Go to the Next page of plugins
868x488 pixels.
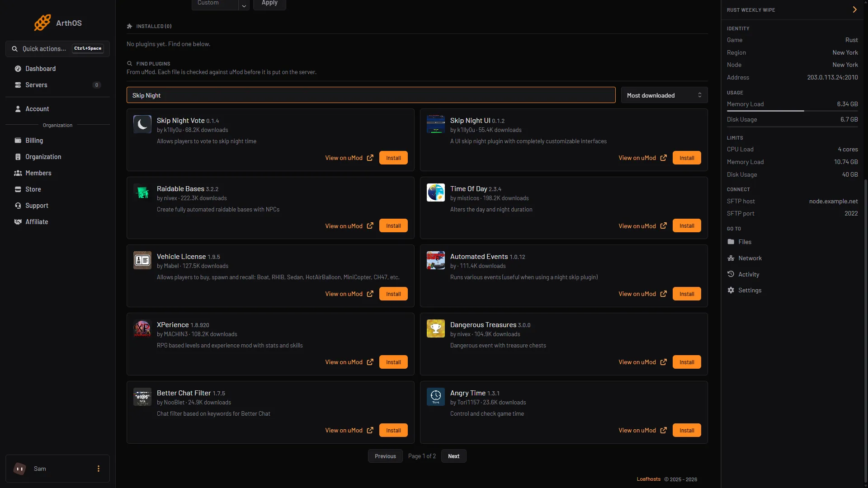coord(453,456)
